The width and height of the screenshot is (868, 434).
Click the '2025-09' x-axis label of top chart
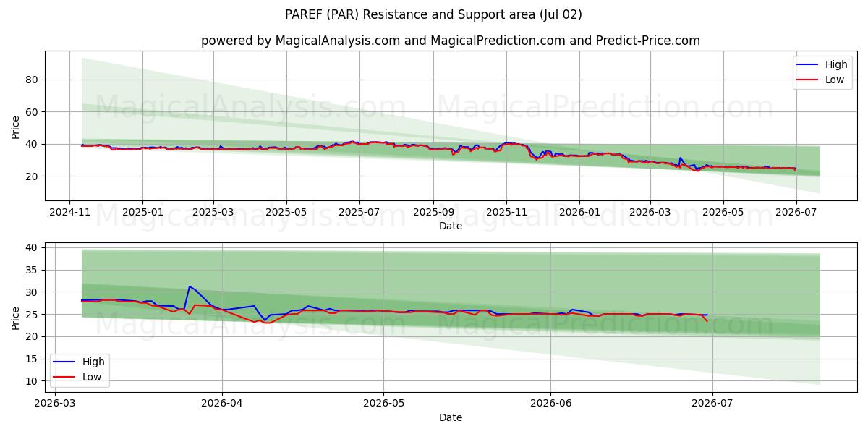tap(433, 212)
